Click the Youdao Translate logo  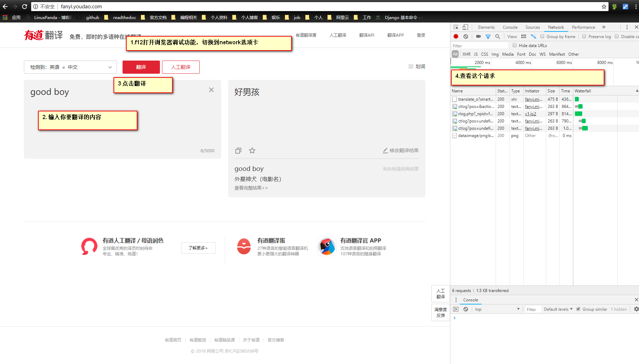point(43,35)
